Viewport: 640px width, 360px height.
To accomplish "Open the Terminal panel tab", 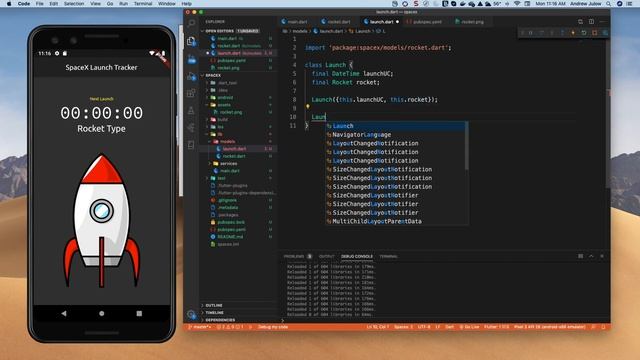I will point(389,256).
